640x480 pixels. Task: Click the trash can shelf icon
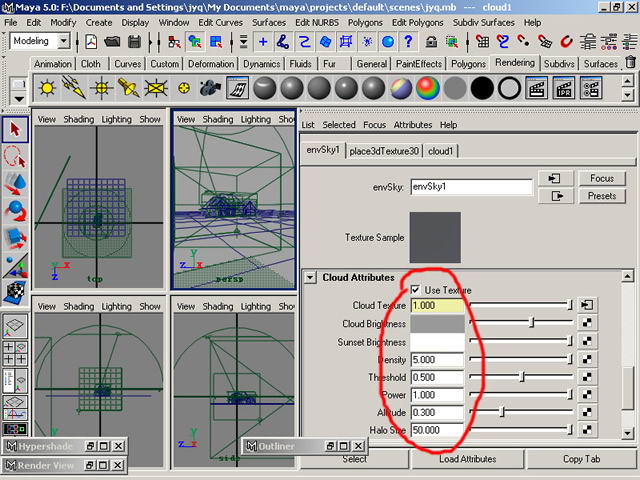pyautogui.click(x=631, y=62)
